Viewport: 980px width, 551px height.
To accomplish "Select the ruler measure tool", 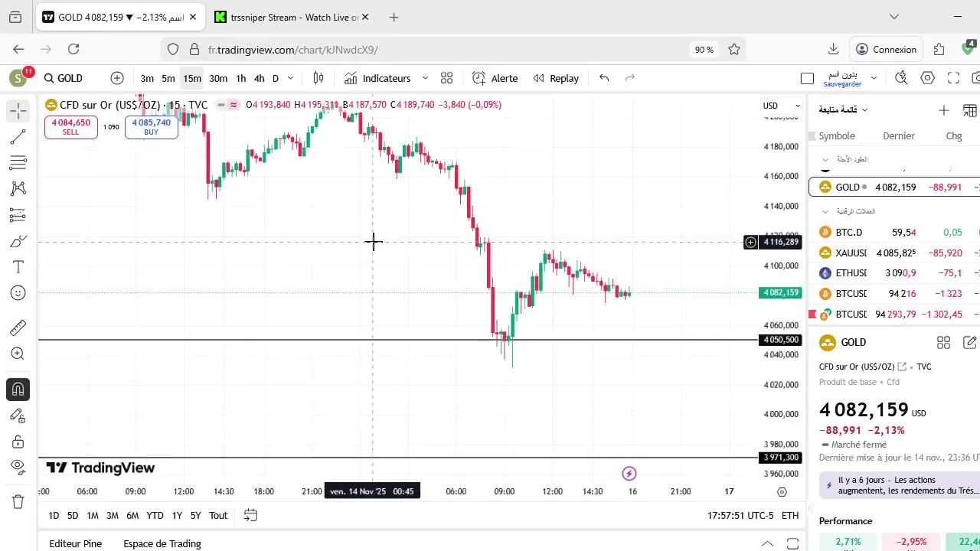I will [18, 328].
